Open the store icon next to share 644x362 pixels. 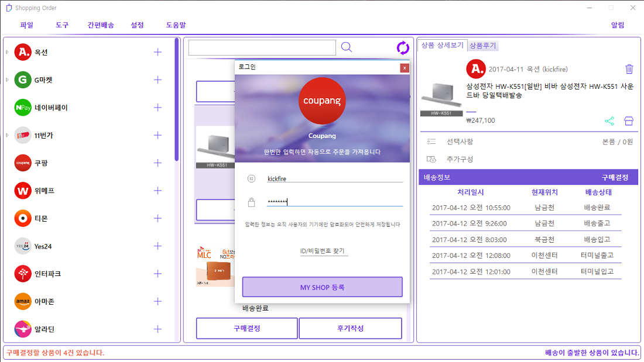629,120
